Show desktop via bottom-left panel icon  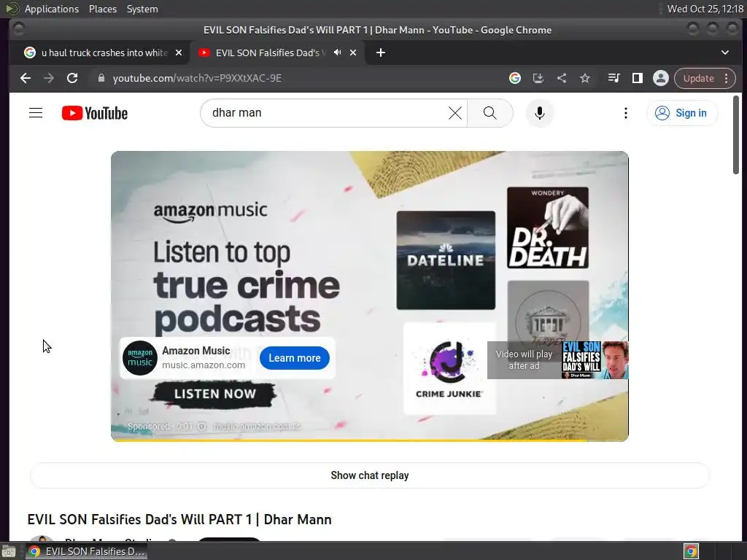point(9,552)
